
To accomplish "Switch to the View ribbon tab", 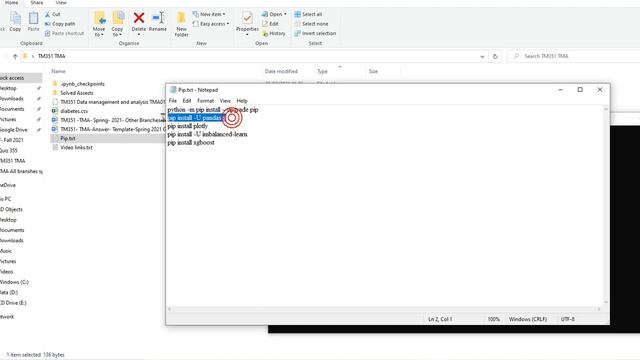I will (61, 2).
